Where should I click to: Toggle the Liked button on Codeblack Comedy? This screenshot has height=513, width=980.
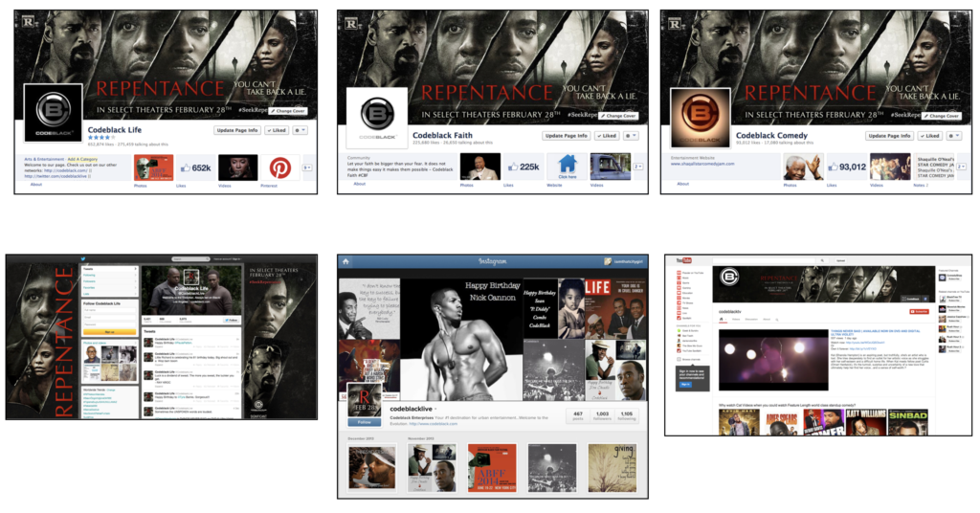tap(930, 136)
